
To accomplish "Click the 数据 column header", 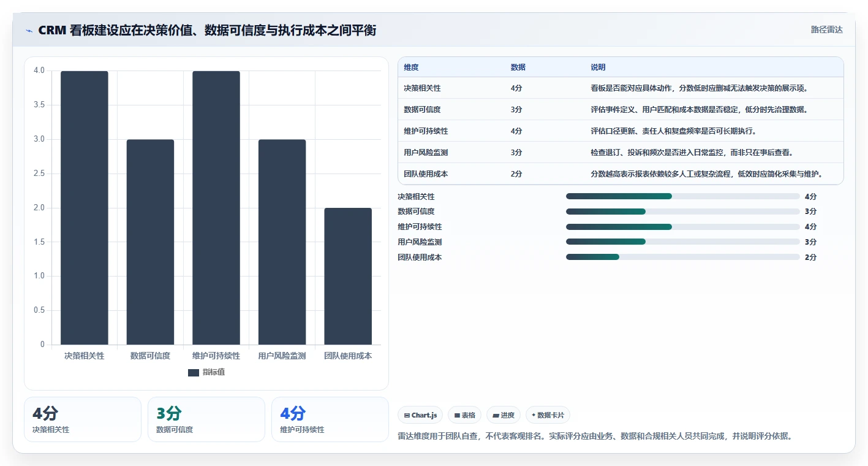I will tap(518, 67).
